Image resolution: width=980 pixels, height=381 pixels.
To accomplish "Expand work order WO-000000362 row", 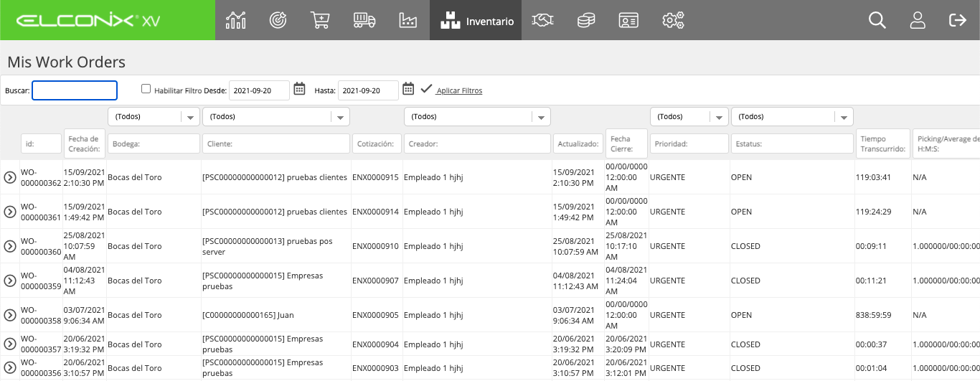I will (10, 177).
